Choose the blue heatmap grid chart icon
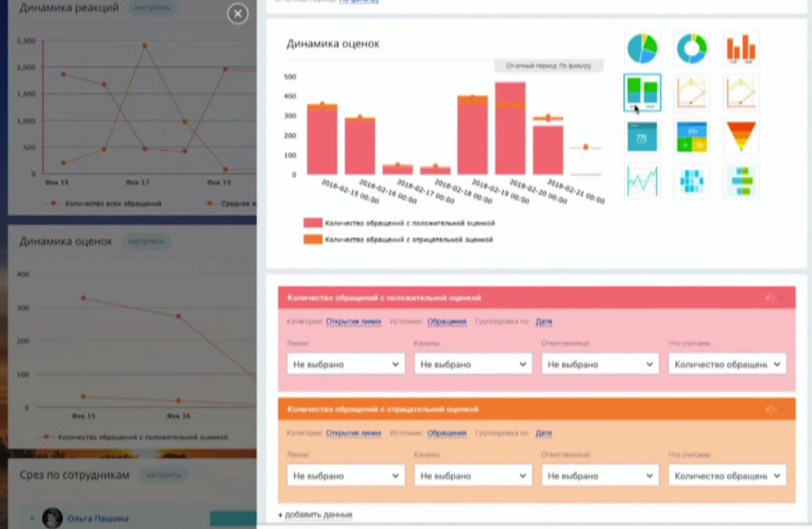This screenshot has height=529, width=812. pos(691,181)
